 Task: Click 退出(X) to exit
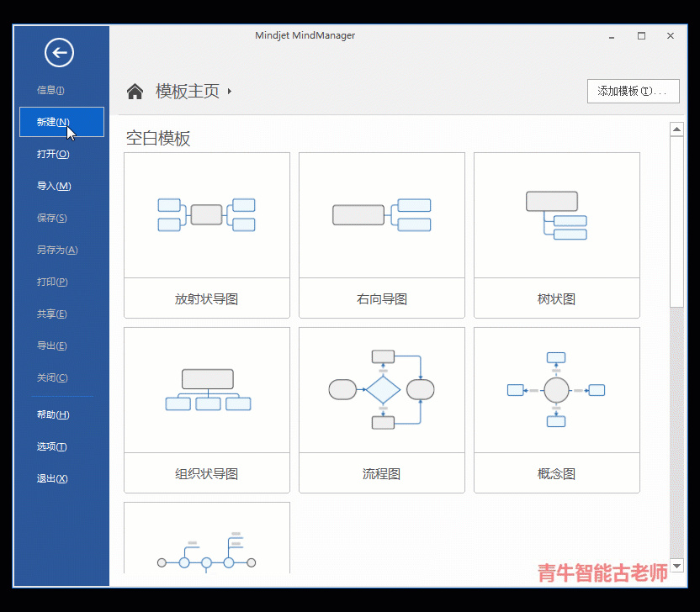(52, 478)
